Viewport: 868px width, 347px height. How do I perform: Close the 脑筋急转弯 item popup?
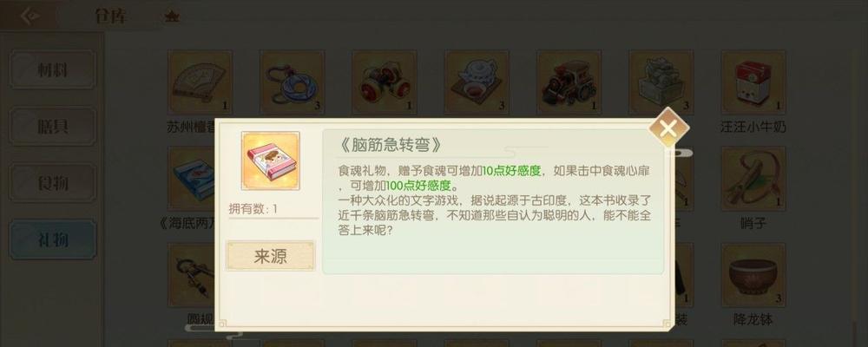click(x=668, y=128)
